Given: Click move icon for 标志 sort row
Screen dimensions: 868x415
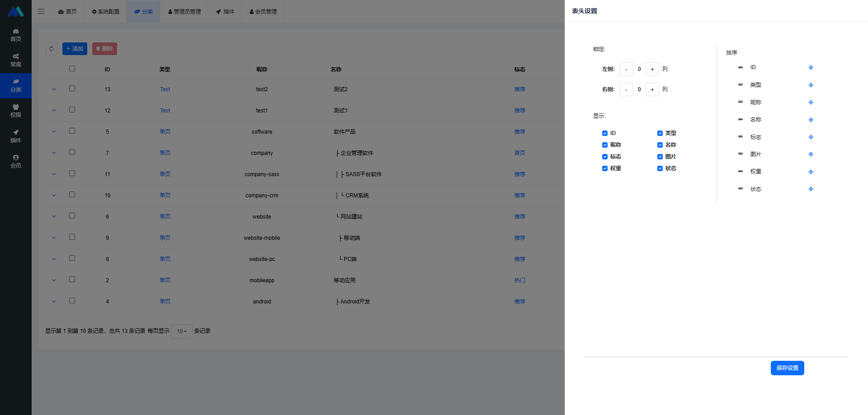Looking at the screenshot, I should click(811, 137).
